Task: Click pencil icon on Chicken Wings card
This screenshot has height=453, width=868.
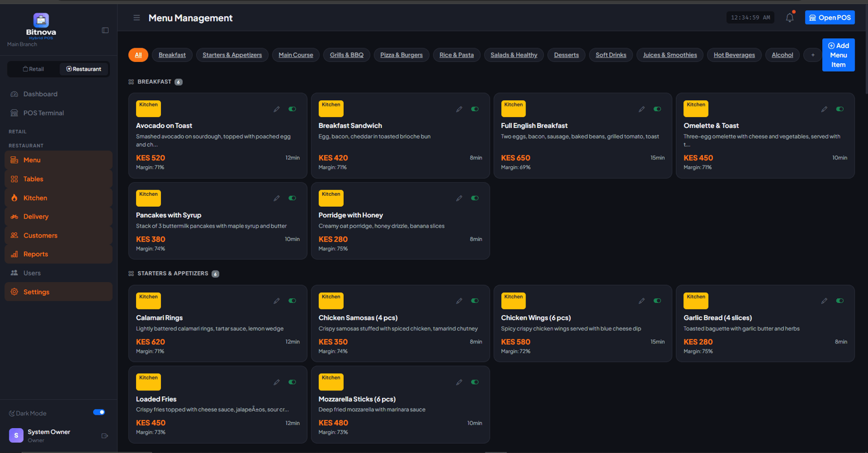Action: pos(642,301)
